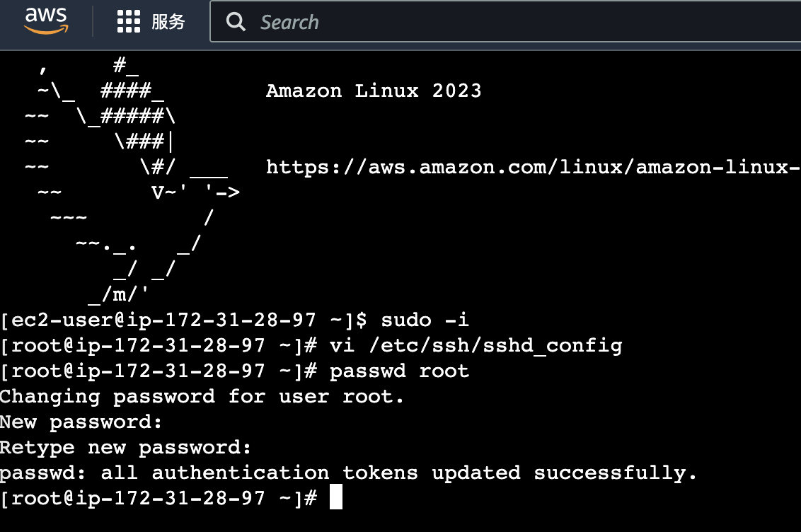Click the 'Retype new password:' line
Image resolution: width=801 pixels, height=532 pixels.
click(x=125, y=448)
